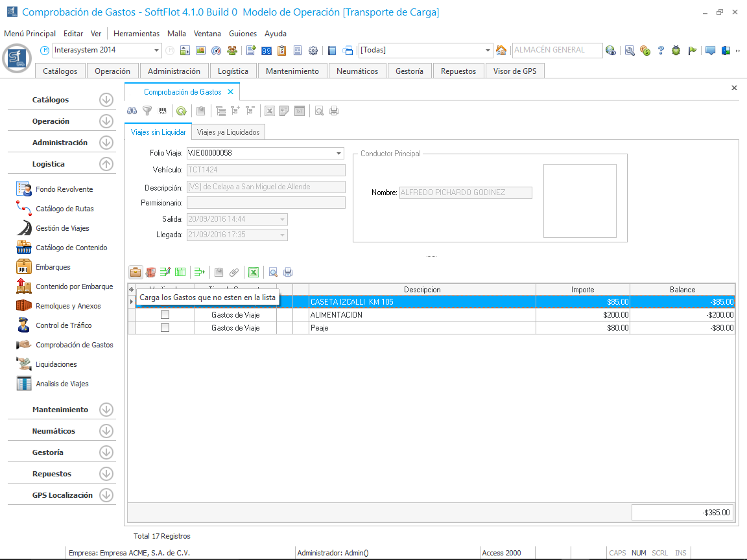Viewport: 747px width, 560px height.
Task: Click the green Excel export icon in expenses toolbar
Action: pos(254,272)
